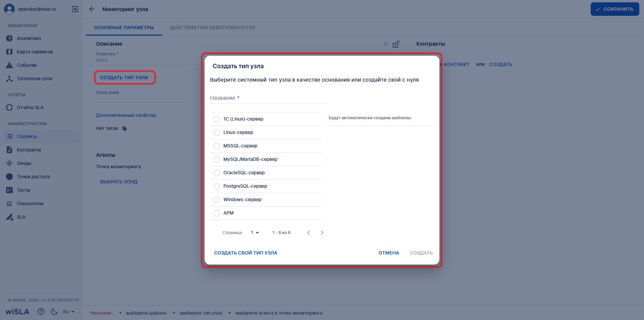The width and height of the screenshot is (644, 320).
Task: Select the PostgreSQL-сервер radio option
Action: (x=217, y=186)
